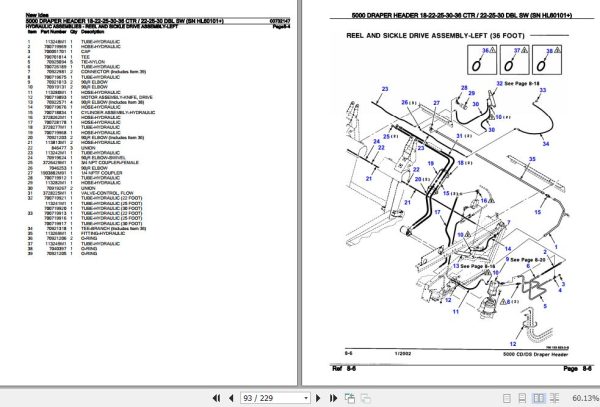Screen dimensions: 600x407
Task: Go to the first page
Action: pyautogui.click(x=216, y=398)
